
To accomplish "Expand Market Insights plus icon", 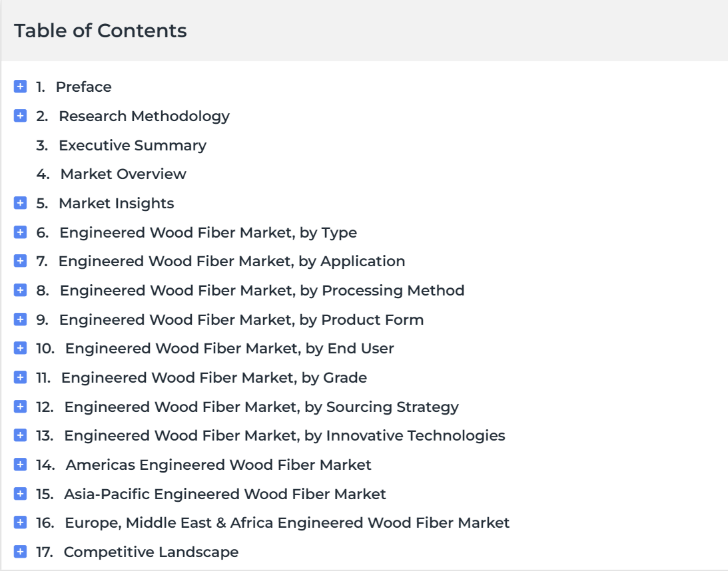I will pos(20,203).
